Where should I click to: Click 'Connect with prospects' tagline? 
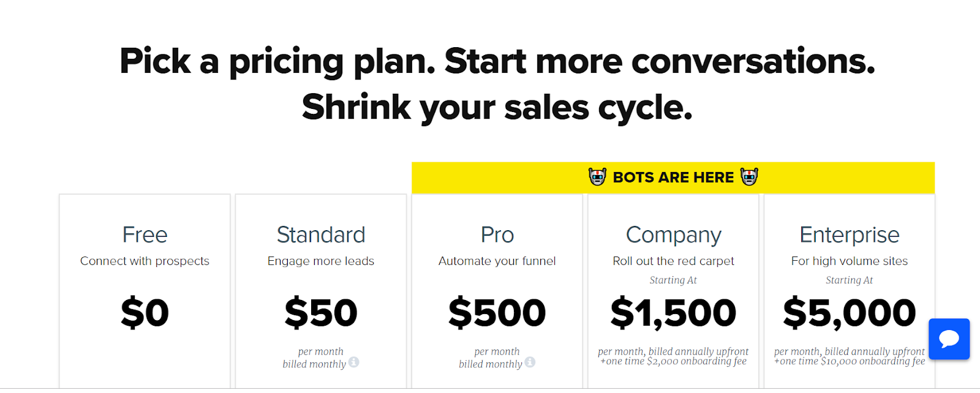pyautogui.click(x=145, y=261)
